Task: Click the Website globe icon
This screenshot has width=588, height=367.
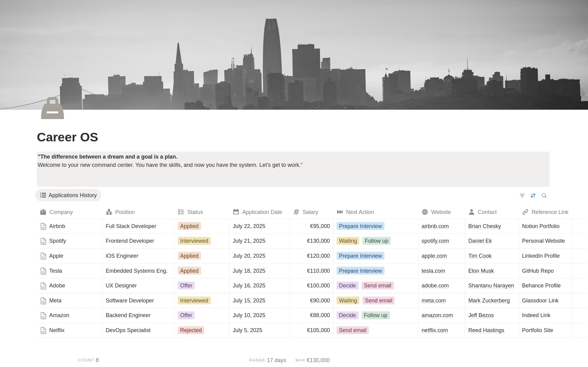Action: click(425, 212)
